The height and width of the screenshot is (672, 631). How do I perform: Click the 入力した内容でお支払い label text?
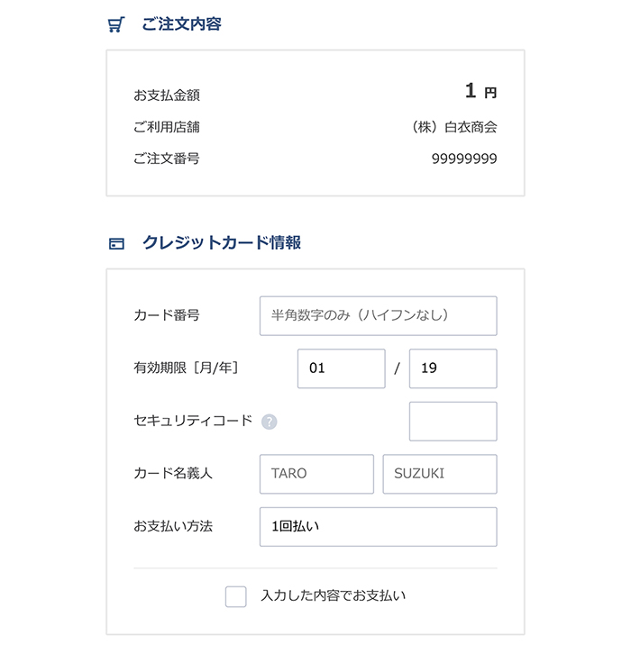pyautogui.click(x=334, y=595)
